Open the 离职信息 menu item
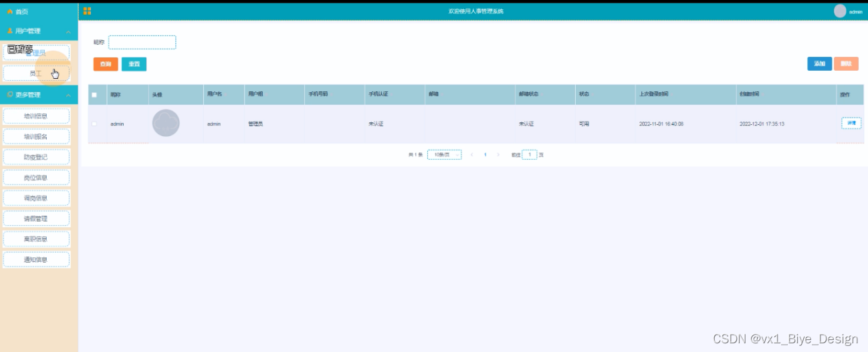Screen dimensions: 868x352 click(x=37, y=238)
